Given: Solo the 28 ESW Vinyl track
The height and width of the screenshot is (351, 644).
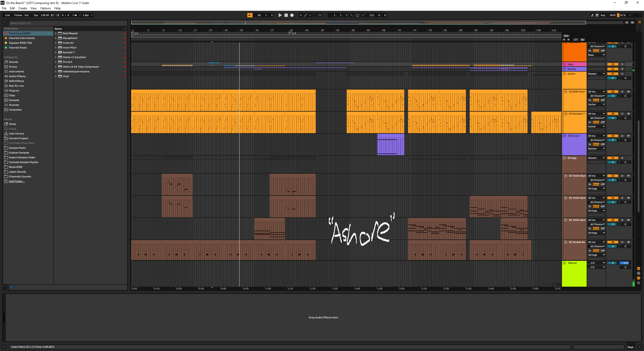Looking at the screenshot, I should tap(622, 92).
